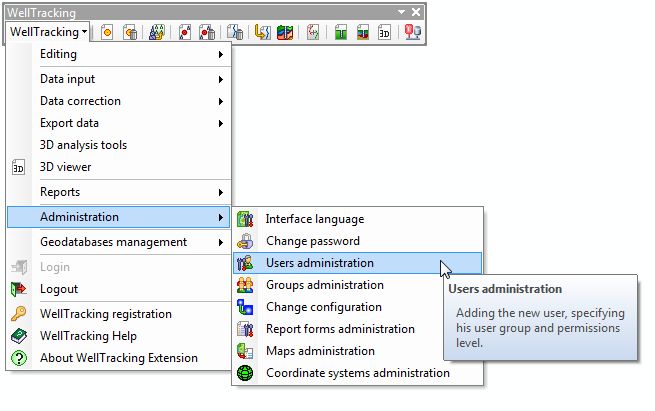This screenshot has width=655, height=411.
Task: Open toolbar options dropdown arrow in title bar
Action: (401, 12)
